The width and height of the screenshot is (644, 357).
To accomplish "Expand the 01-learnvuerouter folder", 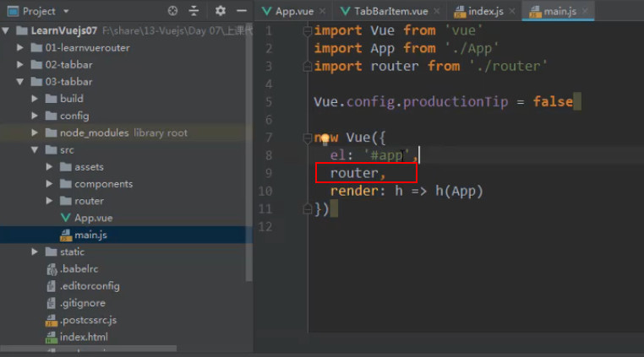I will pyautogui.click(x=19, y=47).
